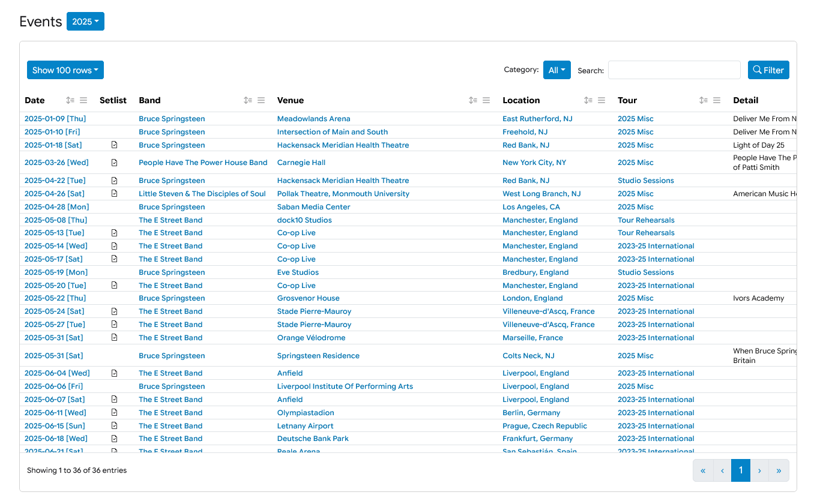The width and height of the screenshot is (817, 504).
Task: Open the Meadowlands Arena venue link
Action: (313, 119)
